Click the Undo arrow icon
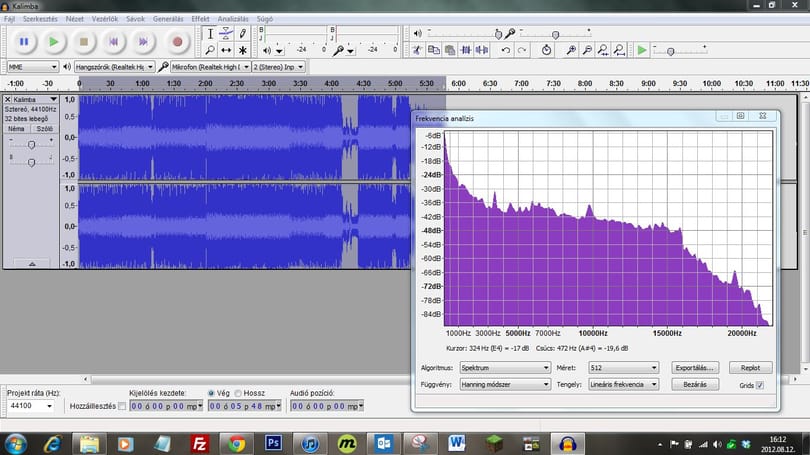 click(x=505, y=50)
